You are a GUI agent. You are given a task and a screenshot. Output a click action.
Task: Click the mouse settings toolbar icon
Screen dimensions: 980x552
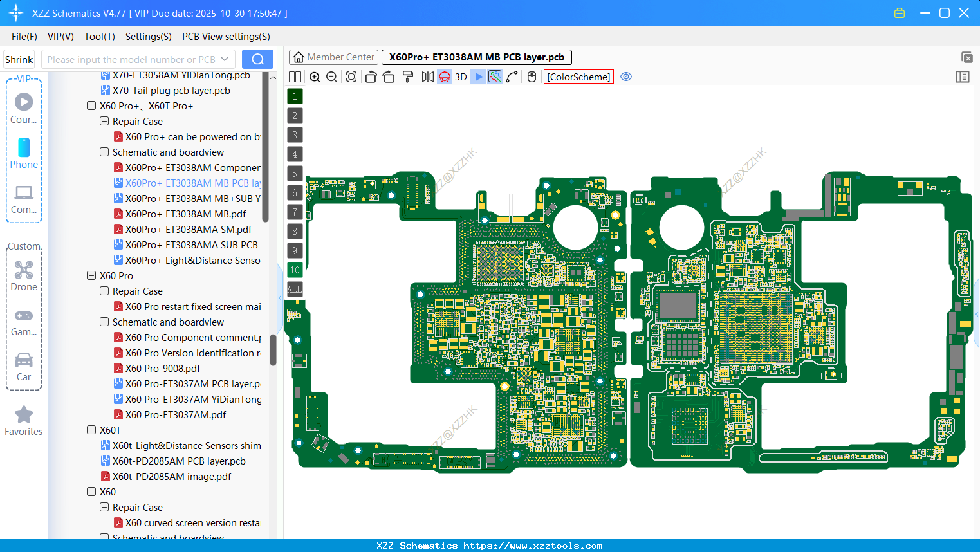[x=531, y=77]
